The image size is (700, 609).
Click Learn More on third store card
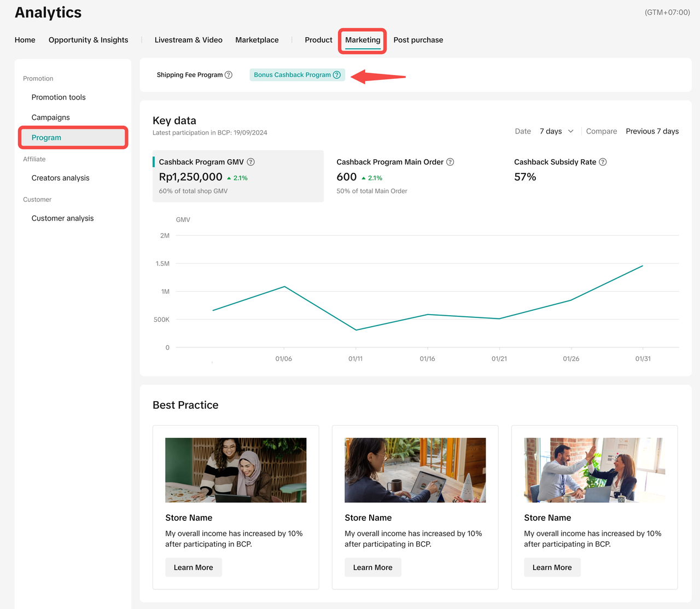pyautogui.click(x=552, y=567)
